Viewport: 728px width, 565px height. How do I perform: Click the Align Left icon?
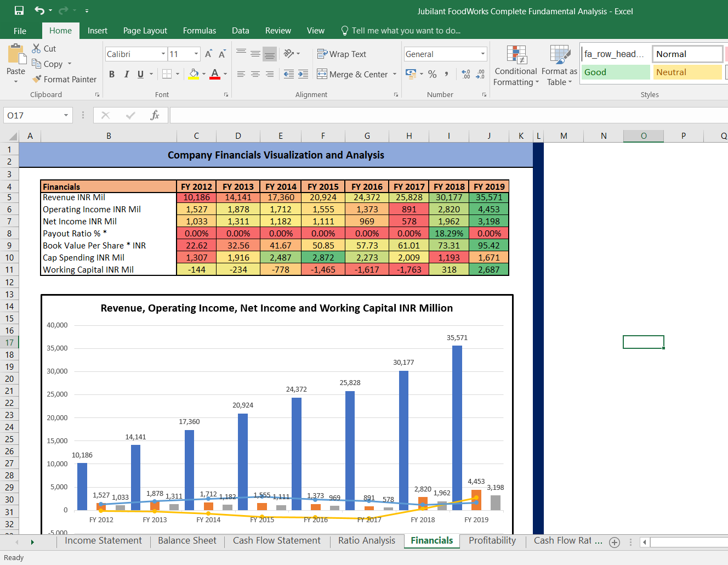241,74
